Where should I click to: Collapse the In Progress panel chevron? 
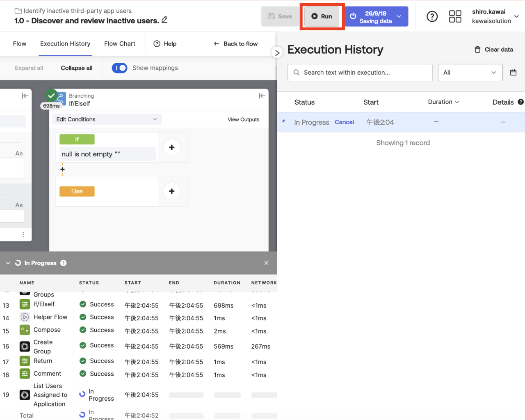[x=8, y=263]
